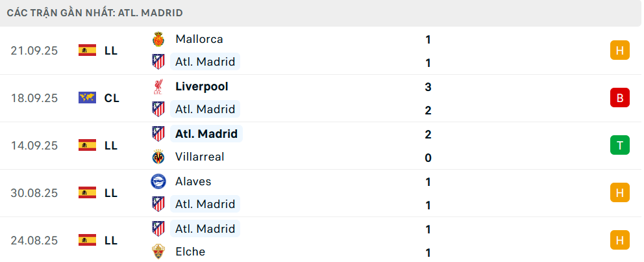Click the red B loss result badge

click(x=620, y=98)
